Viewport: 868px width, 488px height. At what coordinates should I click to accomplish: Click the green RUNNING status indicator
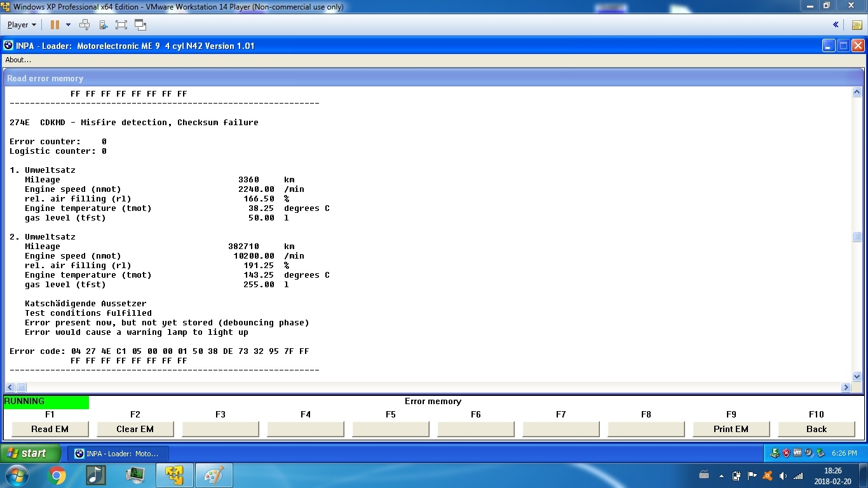coord(46,402)
